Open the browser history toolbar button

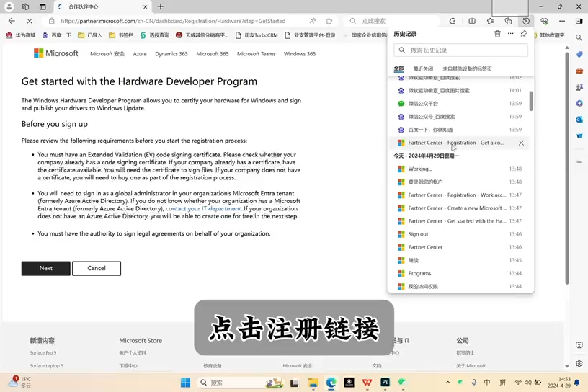point(526,21)
